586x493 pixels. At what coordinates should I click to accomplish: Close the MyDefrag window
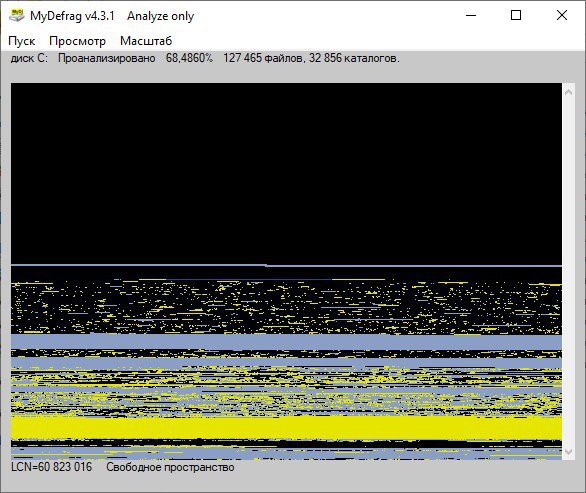(562, 15)
